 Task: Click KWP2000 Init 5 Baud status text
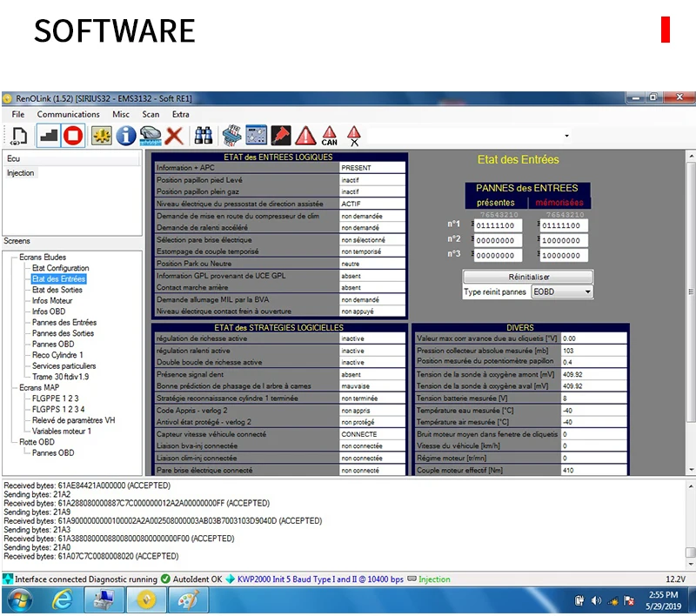pyautogui.click(x=320, y=579)
